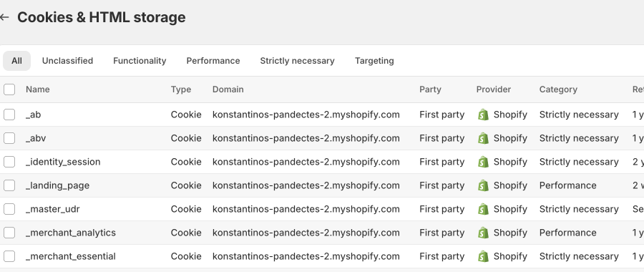Tick the _identity_session row checkbox
The height and width of the screenshot is (272, 644).
pos(9,162)
